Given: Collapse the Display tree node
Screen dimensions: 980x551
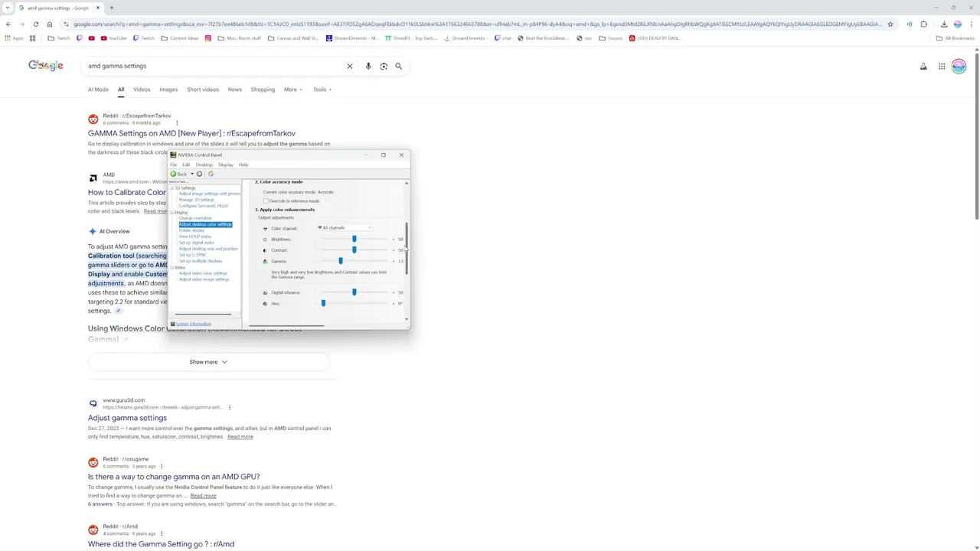Looking at the screenshot, I should [171, 213].
